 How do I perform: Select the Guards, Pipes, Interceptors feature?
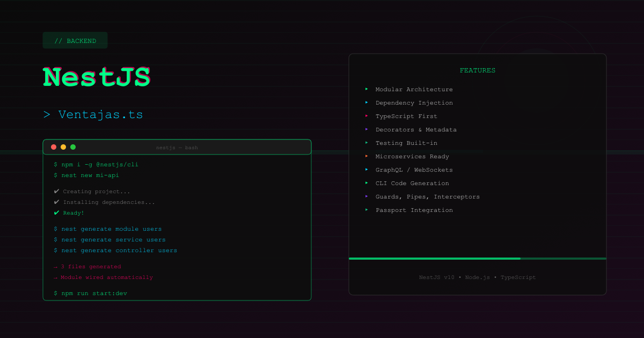428,197
